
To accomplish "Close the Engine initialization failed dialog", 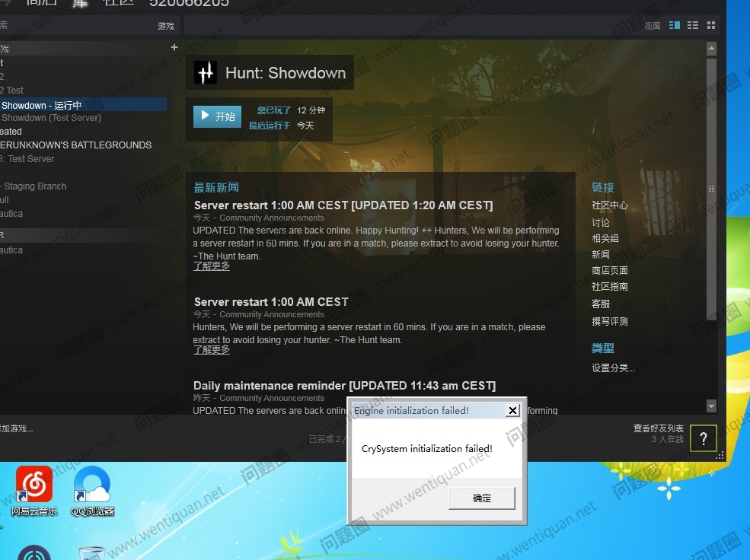I will pyautogui.click(x=512, y=411).
